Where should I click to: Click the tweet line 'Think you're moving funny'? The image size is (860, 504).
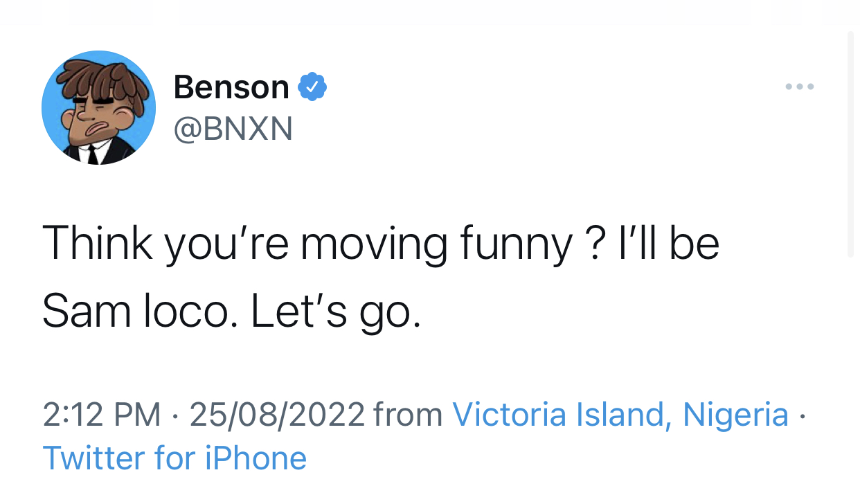308,244
